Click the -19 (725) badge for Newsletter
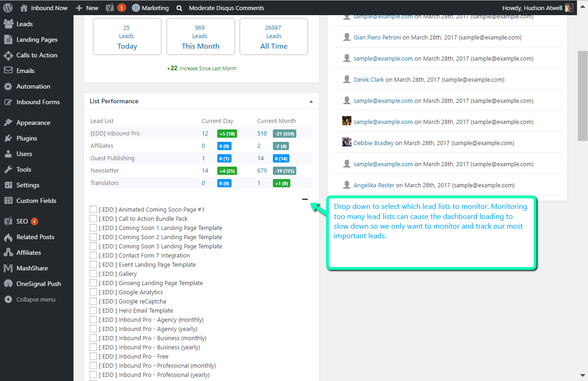Image resolution: width=588 pixels, height=381 pixels. pos(284,171)
